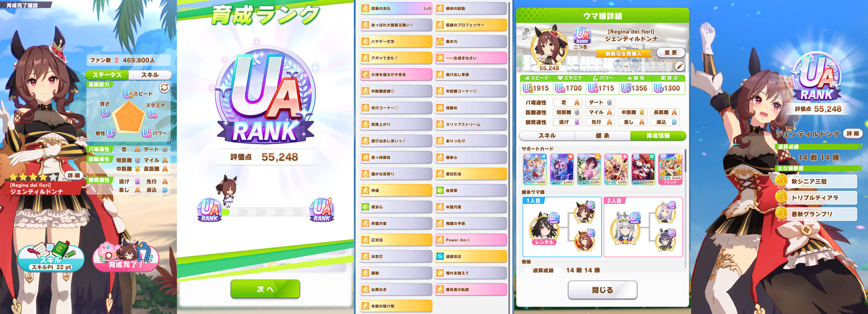
Task: Select the 育成情報 tab
Action: click(x=658, y=135)
